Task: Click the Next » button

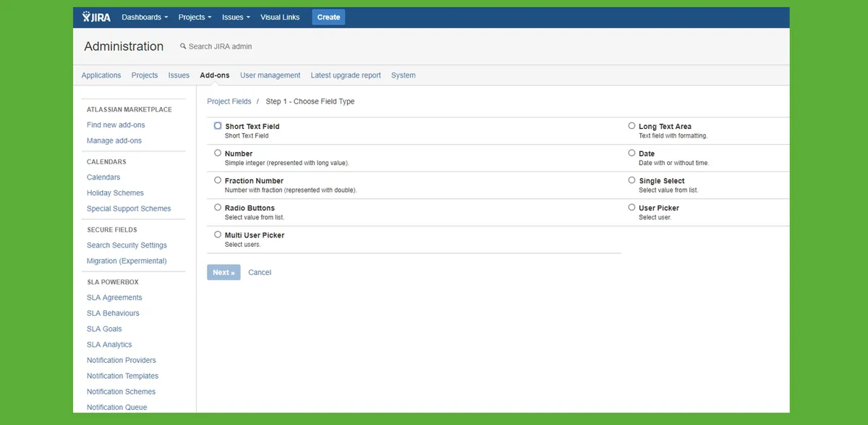Action: coord(224,272)
